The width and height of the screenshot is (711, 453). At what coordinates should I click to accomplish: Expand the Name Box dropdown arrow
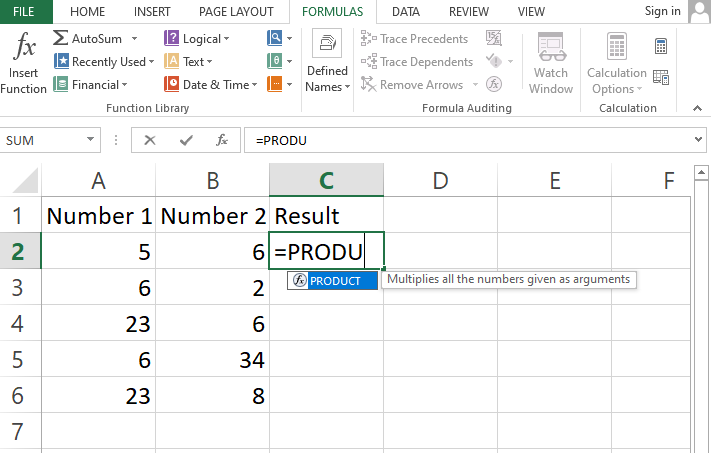[91, 141]
